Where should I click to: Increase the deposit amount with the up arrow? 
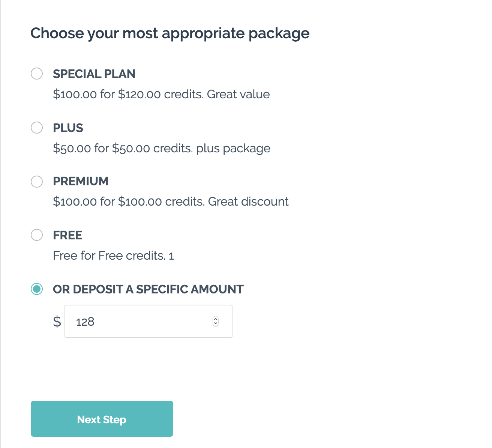[x=216, y=319]
